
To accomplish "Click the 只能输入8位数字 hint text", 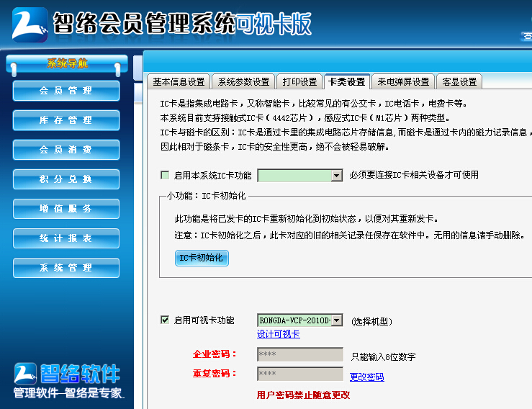I will coord(384,357).
